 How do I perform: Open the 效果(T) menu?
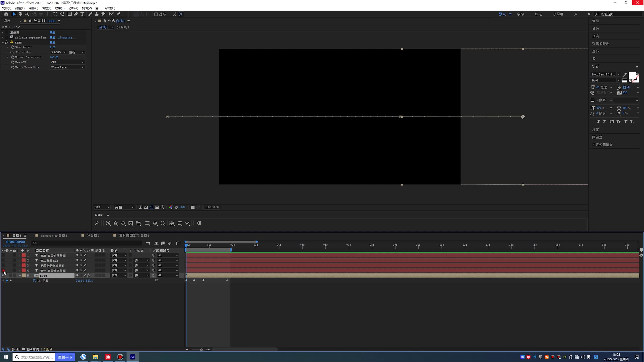click(60, 8)
